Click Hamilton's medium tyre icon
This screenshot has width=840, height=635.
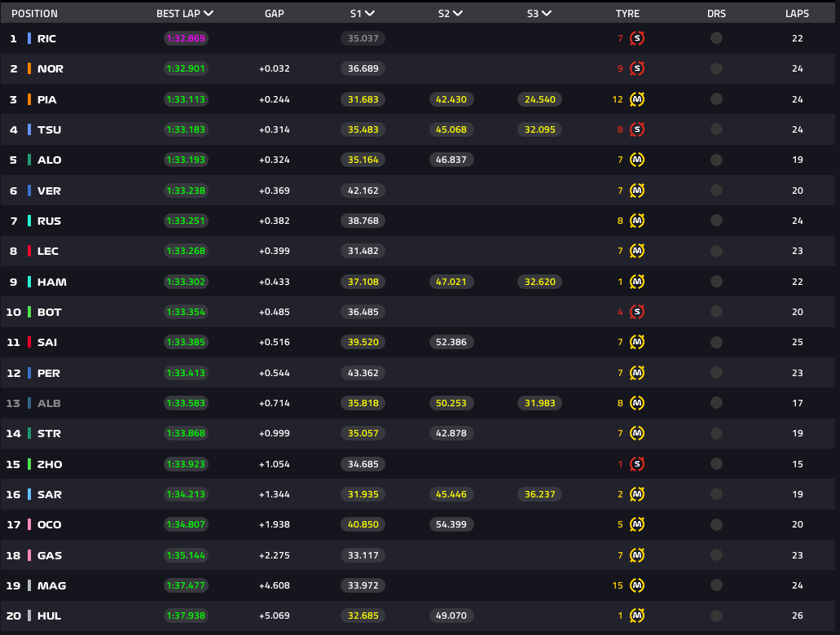[x=638, y=282]
